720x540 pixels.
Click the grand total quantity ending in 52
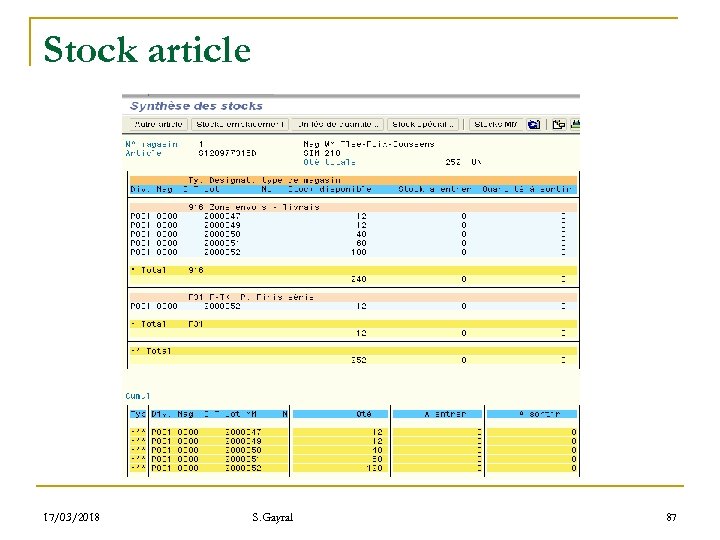[359, 360]
